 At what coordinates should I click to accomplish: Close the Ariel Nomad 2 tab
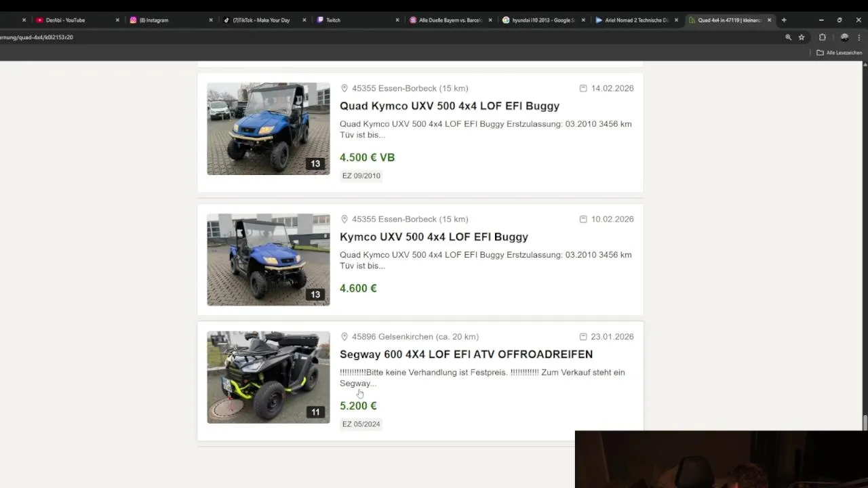click(676, 20)
